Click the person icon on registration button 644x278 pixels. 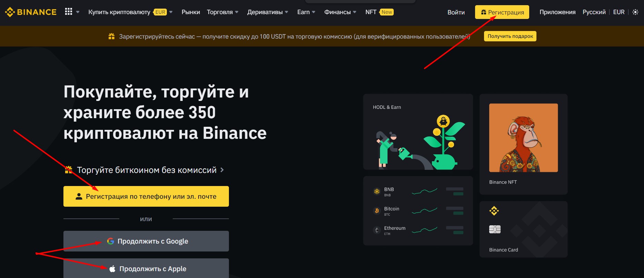coord(79,196)
